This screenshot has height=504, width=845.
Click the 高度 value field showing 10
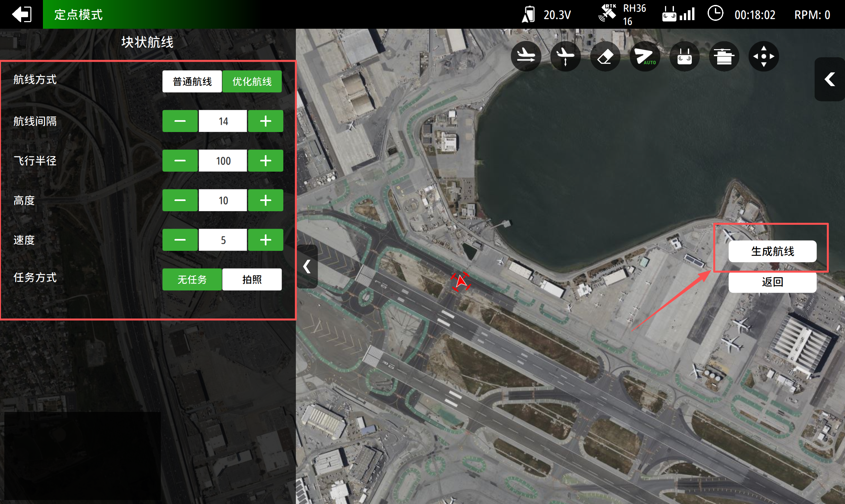(223, 200)
